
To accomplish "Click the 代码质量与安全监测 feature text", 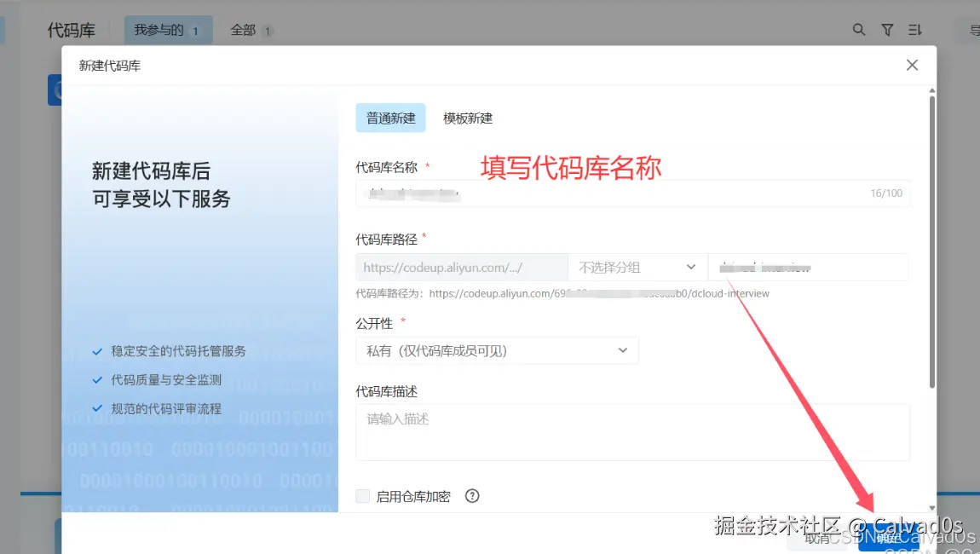I will 166,379.
